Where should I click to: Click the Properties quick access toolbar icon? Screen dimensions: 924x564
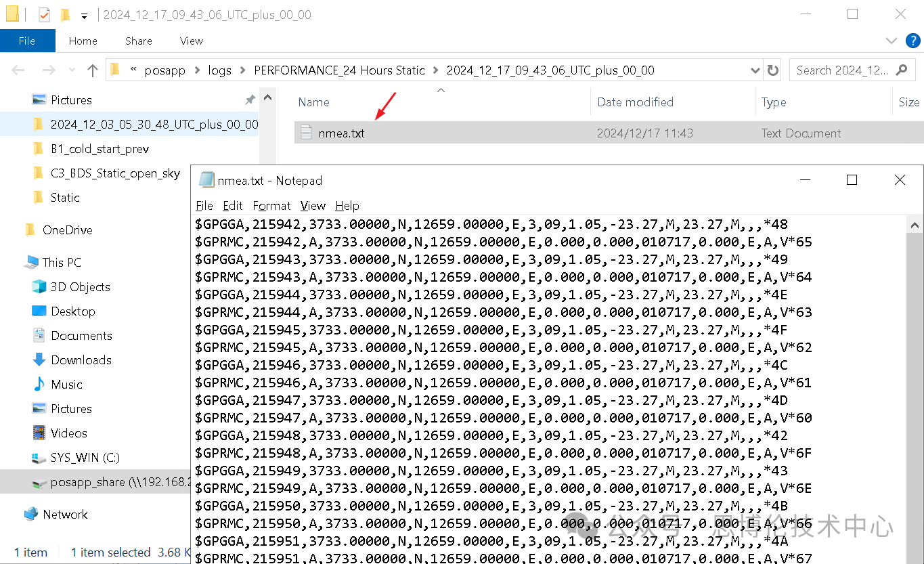tap(45, 15)
